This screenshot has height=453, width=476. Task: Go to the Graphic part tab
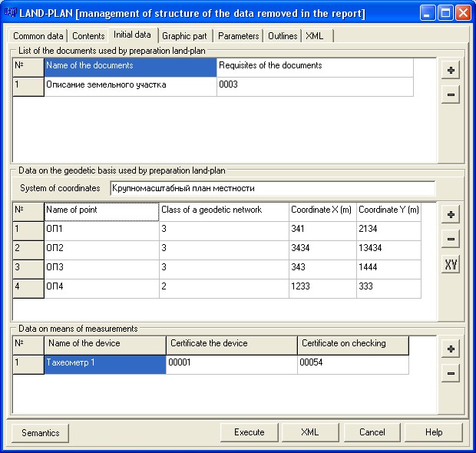click(x=185, y=36)
